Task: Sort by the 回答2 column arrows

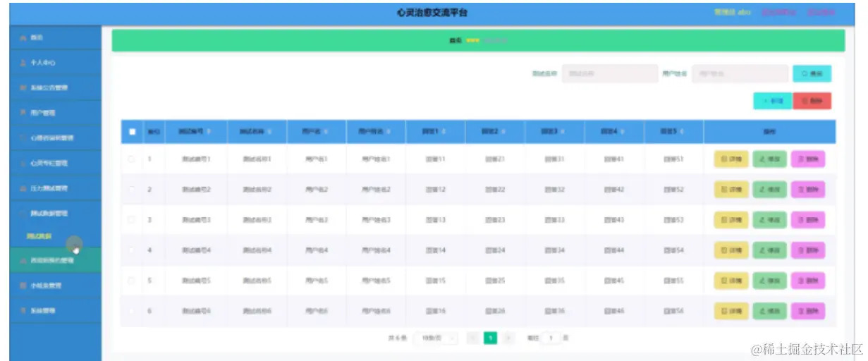Action: pos(502,131)
